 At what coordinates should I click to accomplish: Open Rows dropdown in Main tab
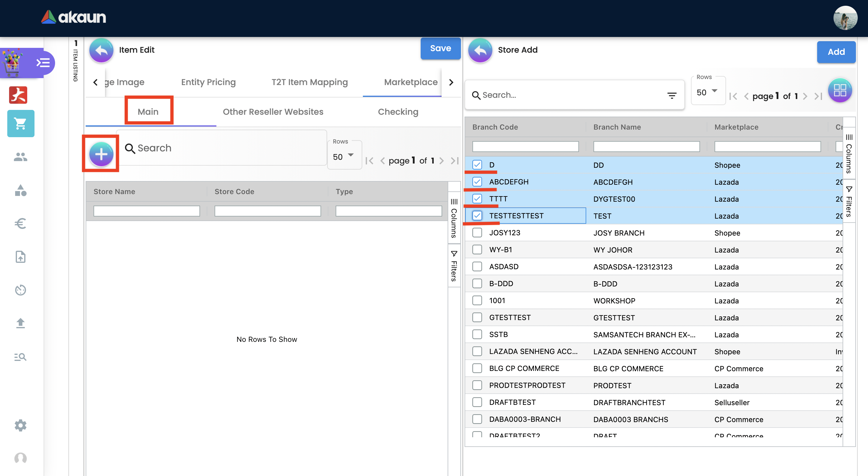tap(344, 157)
